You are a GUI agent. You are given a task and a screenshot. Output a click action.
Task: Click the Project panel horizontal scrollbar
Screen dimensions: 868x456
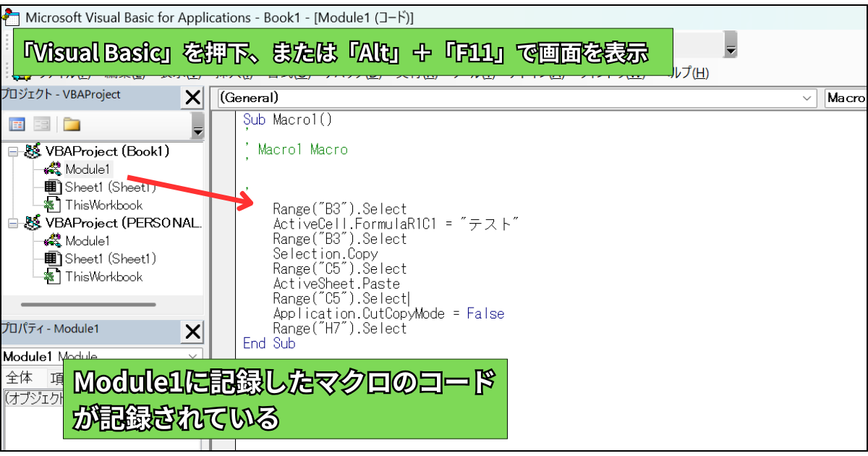[88, 305]
